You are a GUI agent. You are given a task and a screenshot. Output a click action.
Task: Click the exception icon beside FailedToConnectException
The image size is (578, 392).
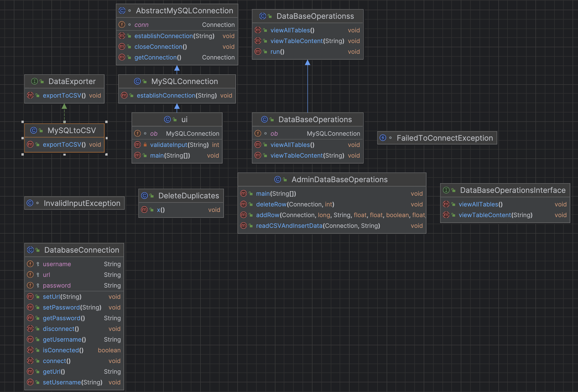click(x=383, y=138)
